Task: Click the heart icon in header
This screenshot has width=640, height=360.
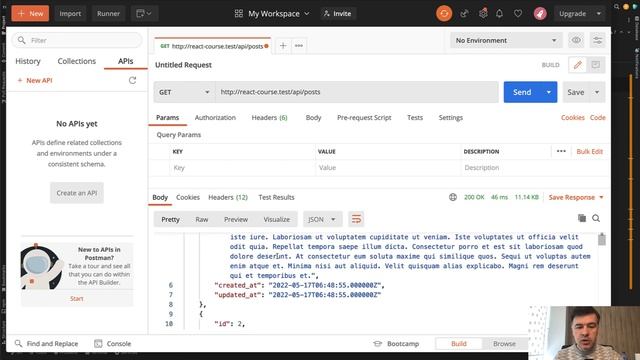Action: tap(518, 13)
